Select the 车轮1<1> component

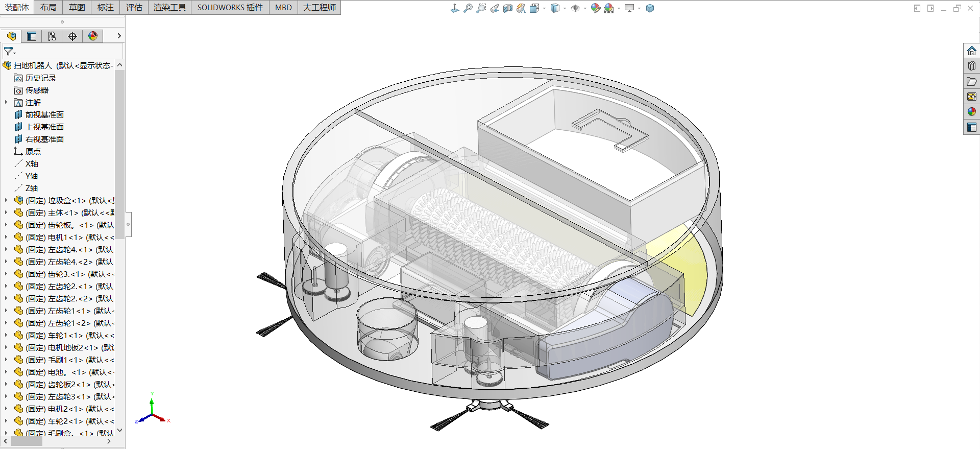(x=64, y=335)
